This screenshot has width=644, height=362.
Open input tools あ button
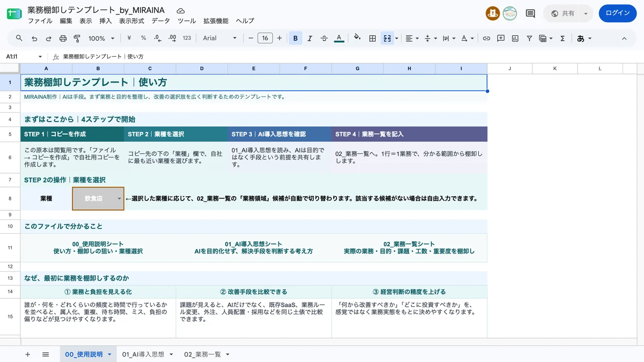[584, 38]
